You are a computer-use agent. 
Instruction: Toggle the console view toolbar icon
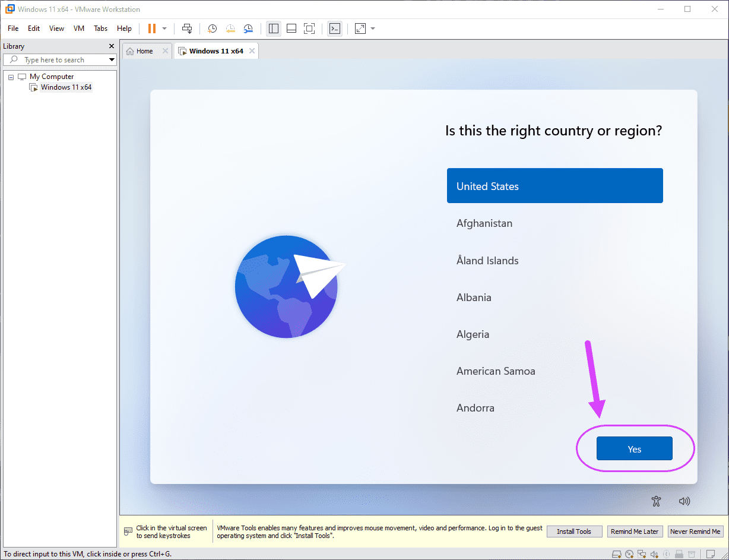click(x=335, y=29)
